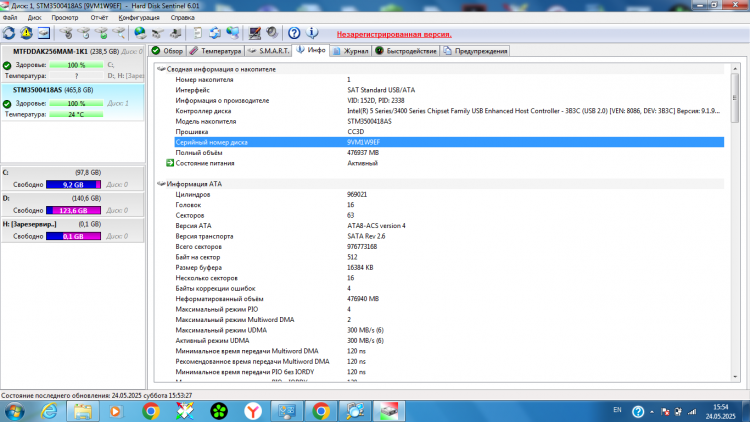The width and height of the screenshot is (750, 422).
Task: Click the EN language indicator in tray
Action: coord(618,410)
